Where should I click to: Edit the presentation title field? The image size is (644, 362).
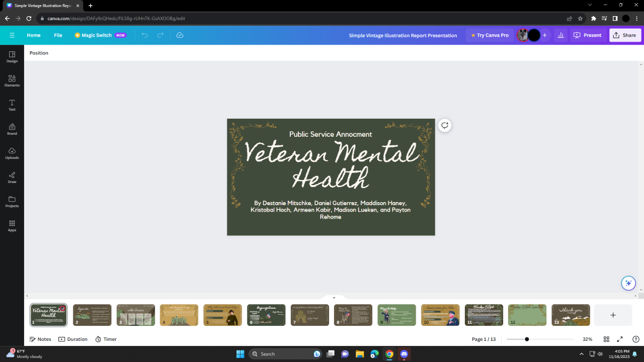(x=403, y=35)
